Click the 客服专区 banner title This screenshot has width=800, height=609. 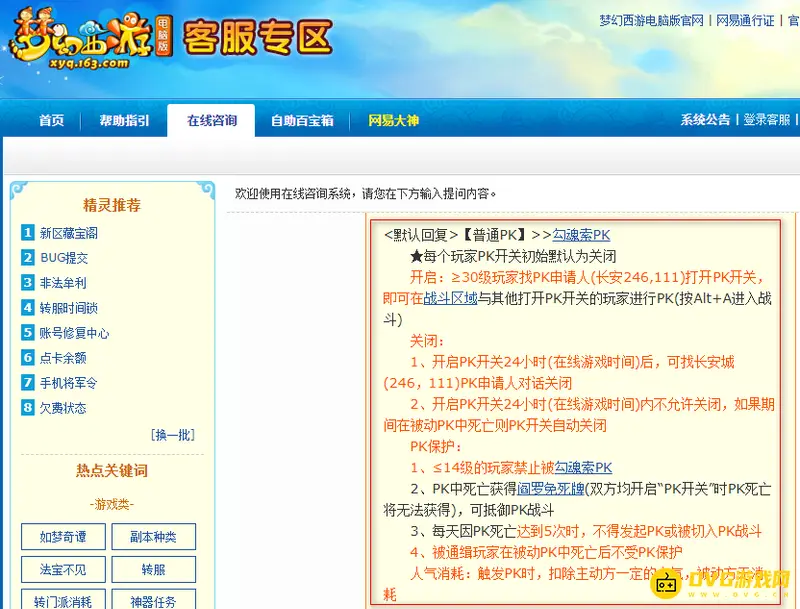tap(258, 37)
